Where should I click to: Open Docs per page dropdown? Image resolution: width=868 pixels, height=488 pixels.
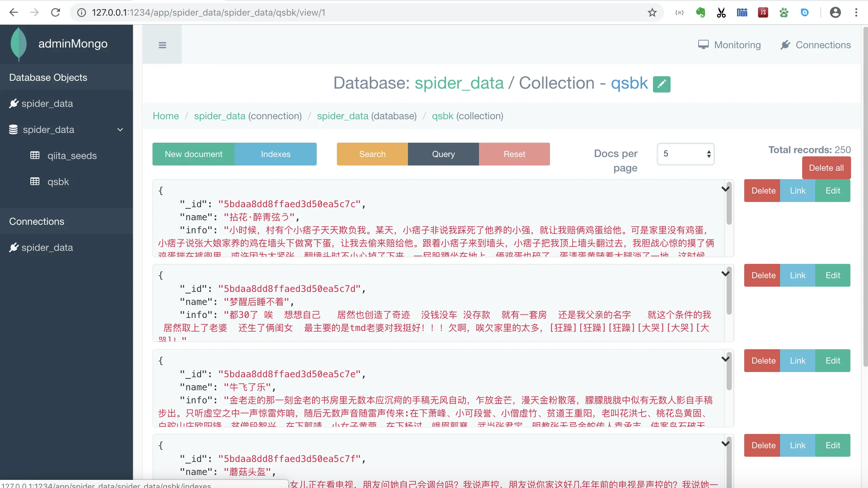click(x=686, y=154)
